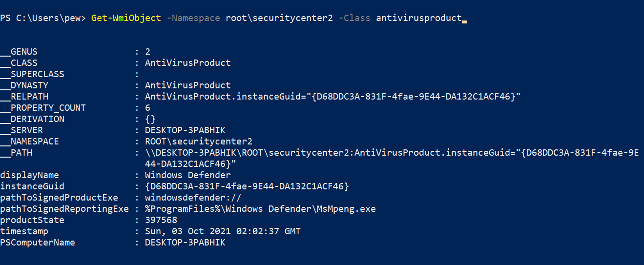Click the __RELPATH instanceGuid value

tap(333, 97)
